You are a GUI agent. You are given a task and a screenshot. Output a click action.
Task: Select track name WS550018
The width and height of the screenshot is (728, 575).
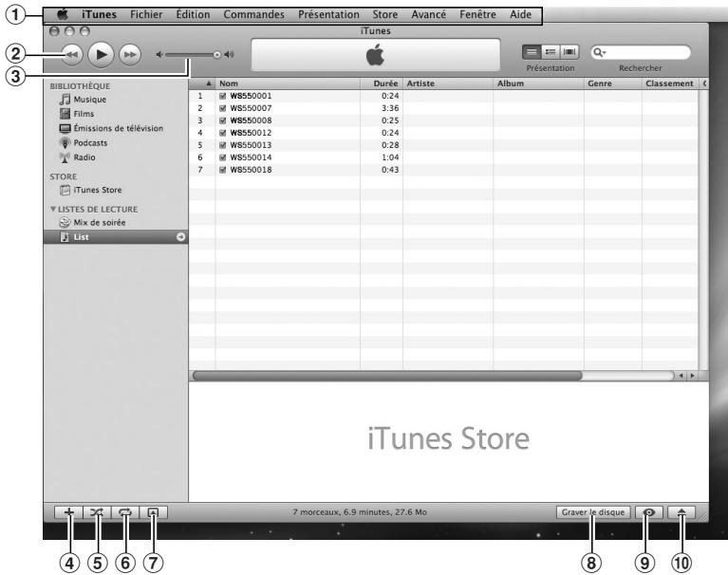pos(251,170)
